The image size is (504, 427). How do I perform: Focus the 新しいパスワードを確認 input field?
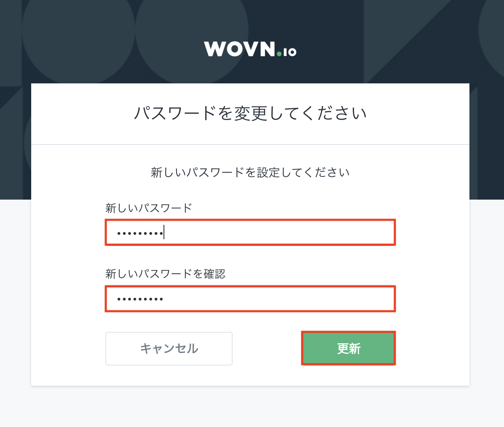point(250,299)
